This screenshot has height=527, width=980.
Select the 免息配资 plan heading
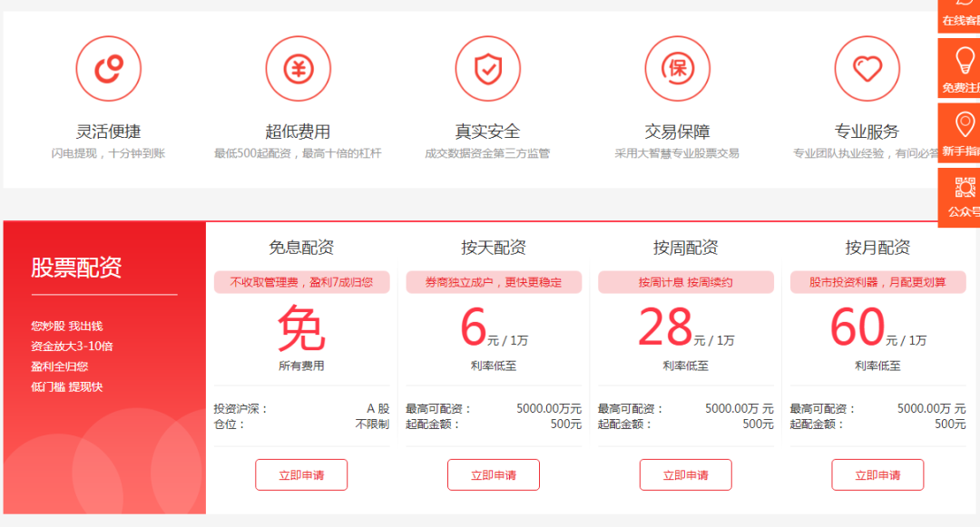click(x=301, y=248)
